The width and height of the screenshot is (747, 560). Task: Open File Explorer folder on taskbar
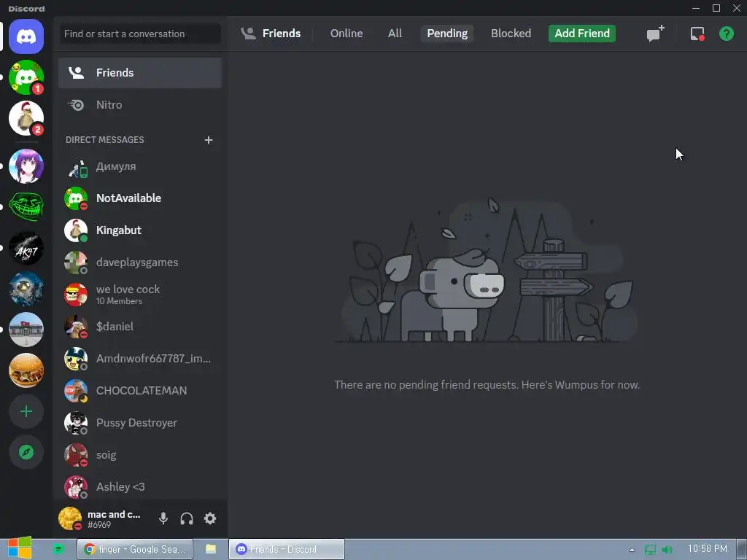(x=211, y=549)
